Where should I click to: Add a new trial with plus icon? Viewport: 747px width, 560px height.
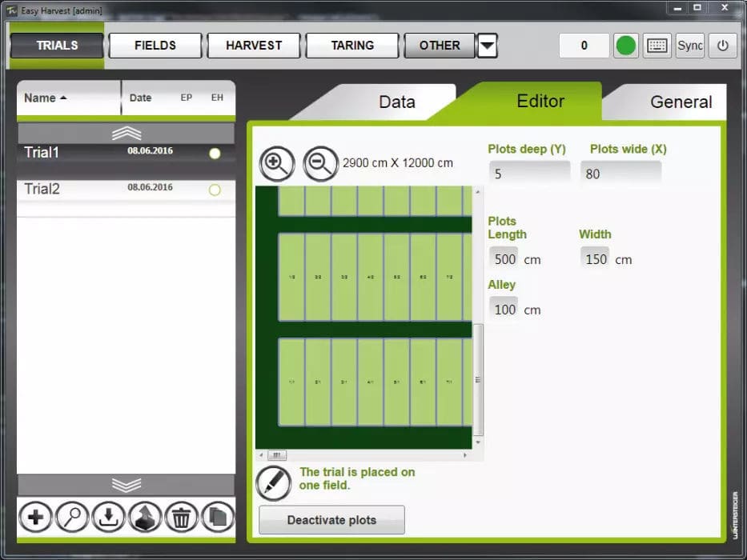pyautogui.click(x=34, y=518)
